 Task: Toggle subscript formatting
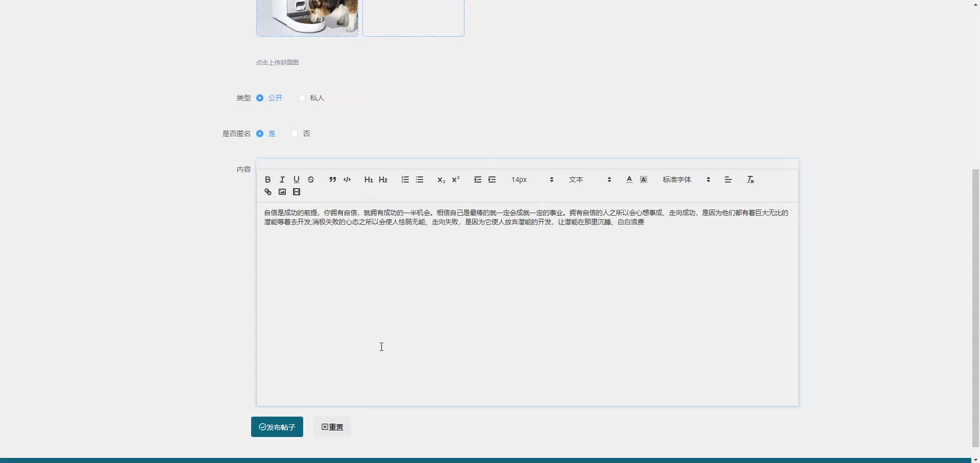442,179
